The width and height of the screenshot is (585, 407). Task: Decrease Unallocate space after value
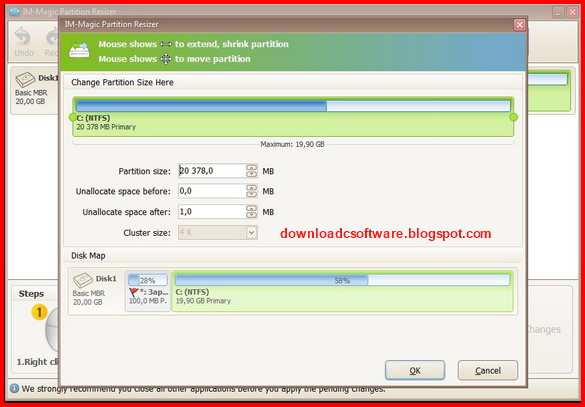[251, 215]
